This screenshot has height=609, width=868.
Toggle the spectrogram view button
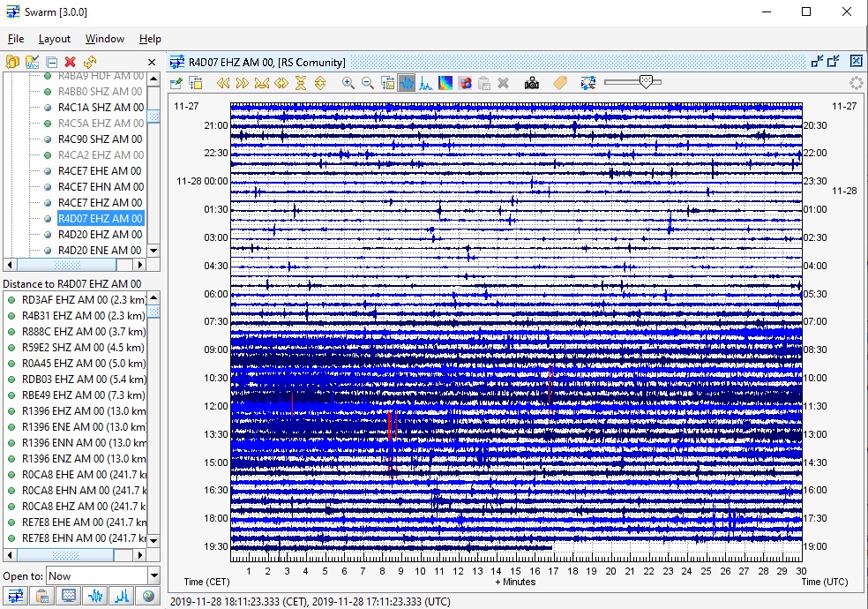pyautogui.click(x=445, y=83)
